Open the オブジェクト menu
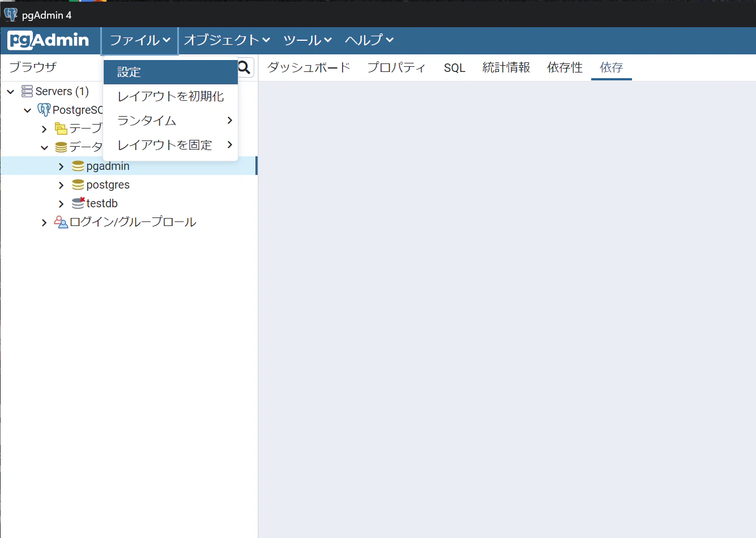The image size is (756, 538). click(227, 40)
